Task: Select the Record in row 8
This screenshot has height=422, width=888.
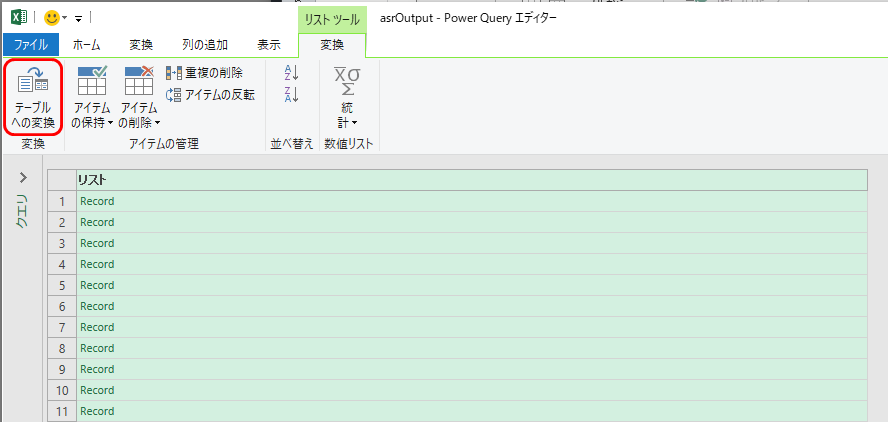Action: (472, 348)
